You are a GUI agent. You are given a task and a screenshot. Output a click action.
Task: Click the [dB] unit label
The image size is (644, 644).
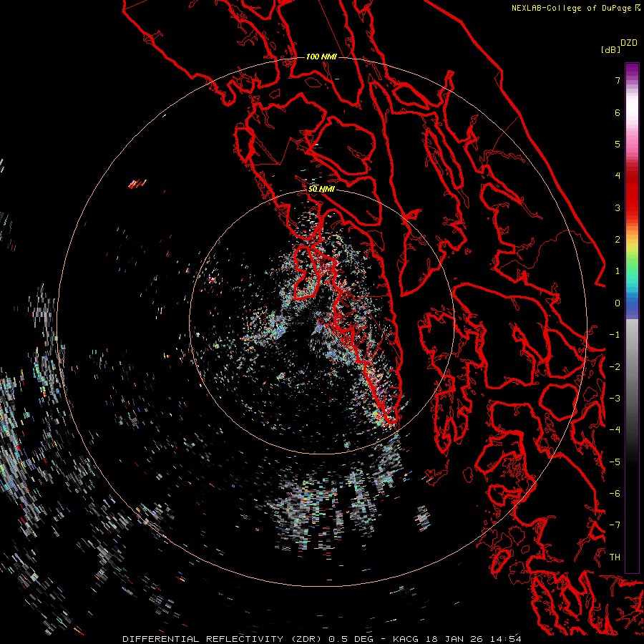(x=610, y=49)
